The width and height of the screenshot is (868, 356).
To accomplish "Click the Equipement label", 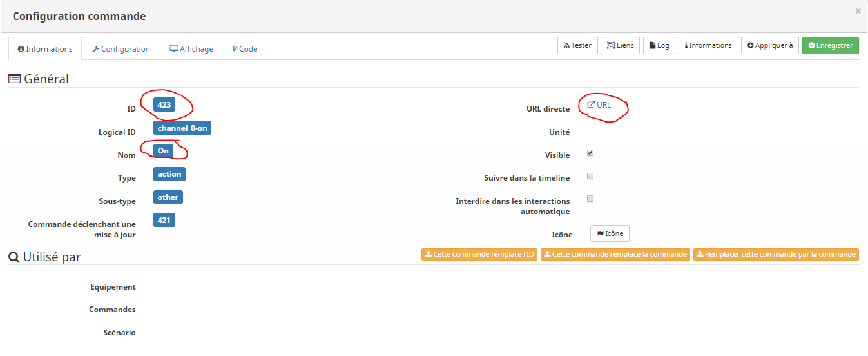I will tap(113, 287).
